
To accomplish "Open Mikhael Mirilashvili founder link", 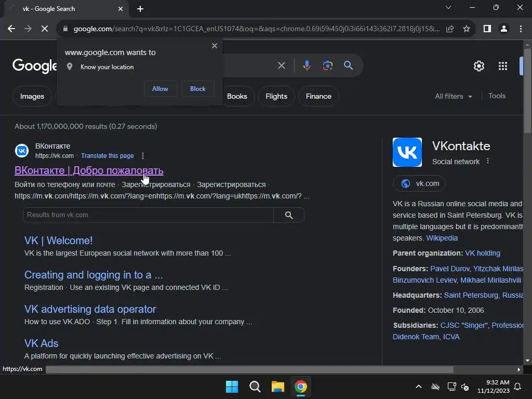I will click(490, 280).
